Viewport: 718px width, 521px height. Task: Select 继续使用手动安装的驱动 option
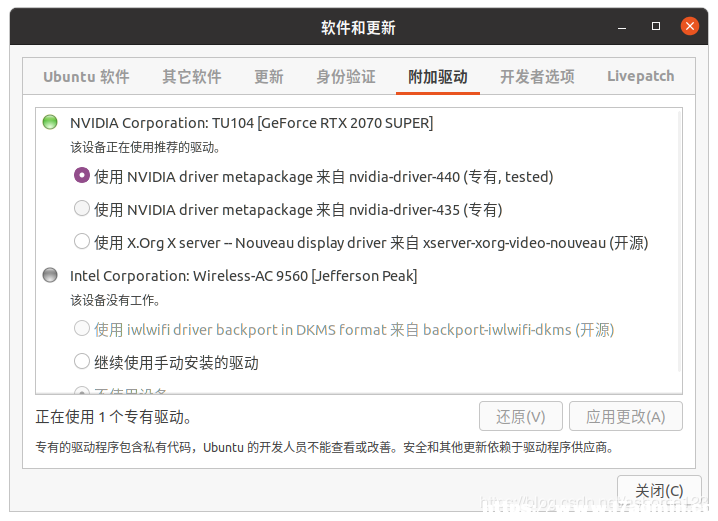click(82, 362)
